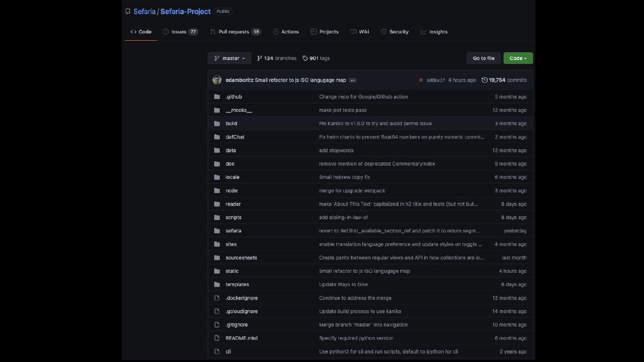The width and height of the screenshot is (644, 362).
Task: Click the Go to file button
Action: coord(484,58)
